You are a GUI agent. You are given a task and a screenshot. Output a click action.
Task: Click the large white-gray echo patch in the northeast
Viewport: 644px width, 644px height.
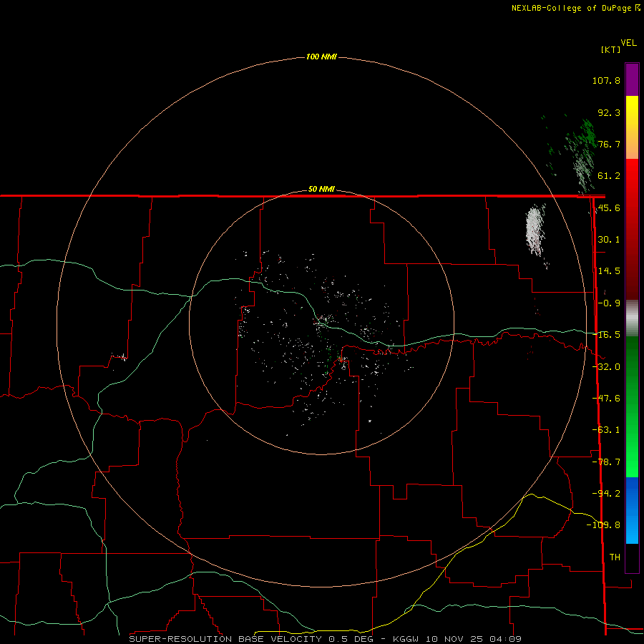pyautogui.click(x=535, y=231)
